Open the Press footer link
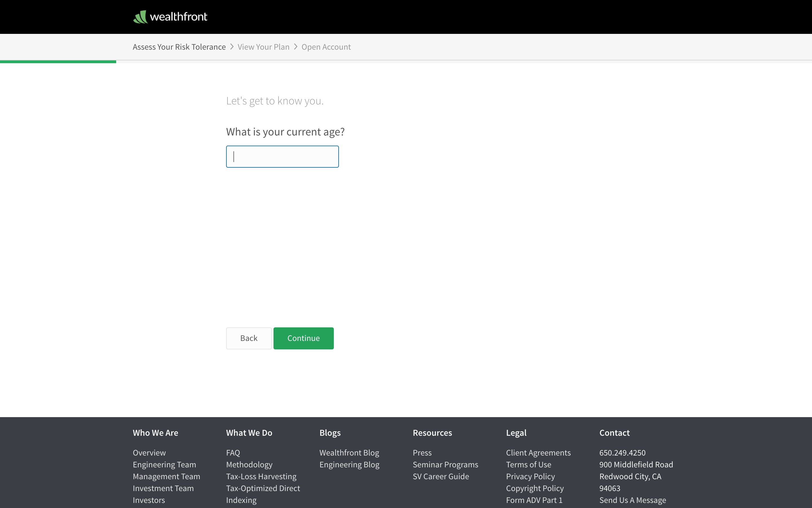 [422, 453]
